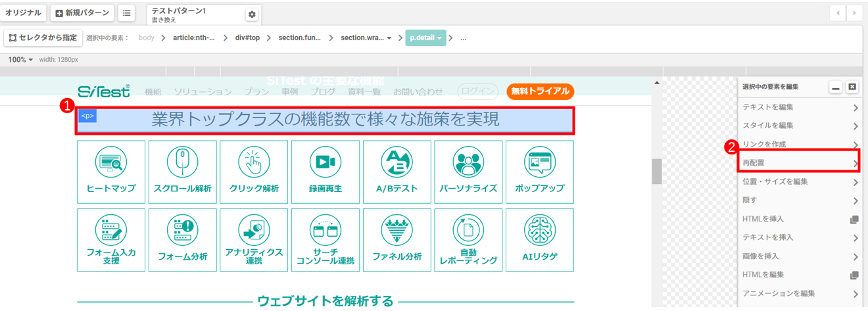Click the 無料トライアル button
Screen dimensions: 868x311
541,91
